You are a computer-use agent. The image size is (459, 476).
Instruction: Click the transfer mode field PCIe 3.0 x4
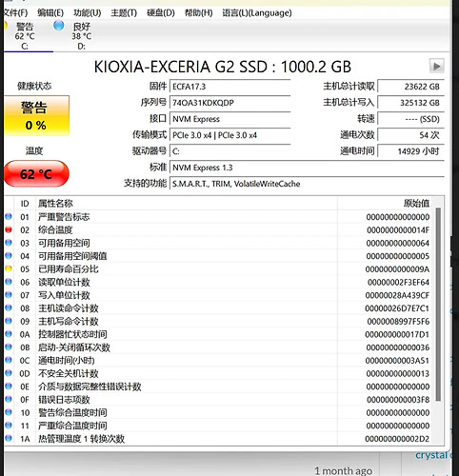[x=230, y=135]
